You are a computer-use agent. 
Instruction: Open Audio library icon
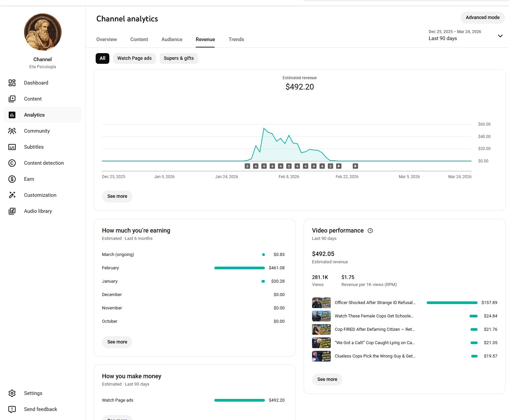pos(12,211)
